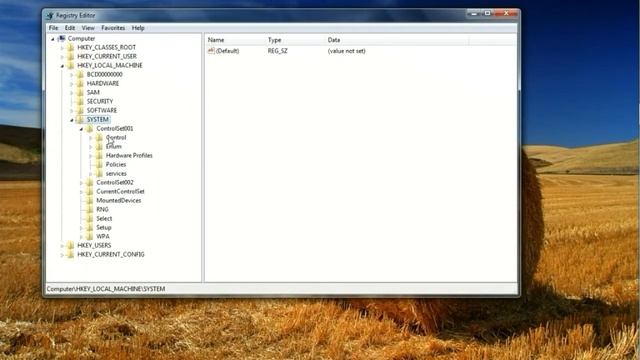Screen dimensions: 640x360
Task: Click the Registry Editor title bar icon
Action: click(50, 16)
